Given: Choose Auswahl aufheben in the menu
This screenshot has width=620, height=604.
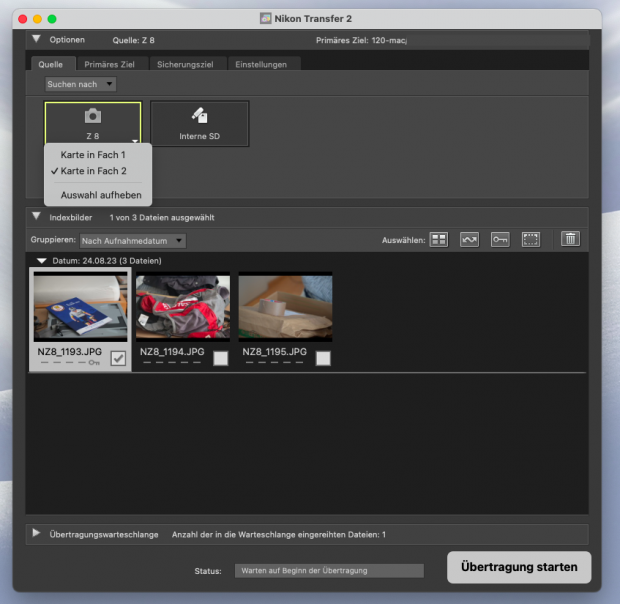Looking at the screenshot, I should click(x=100, y=194).
